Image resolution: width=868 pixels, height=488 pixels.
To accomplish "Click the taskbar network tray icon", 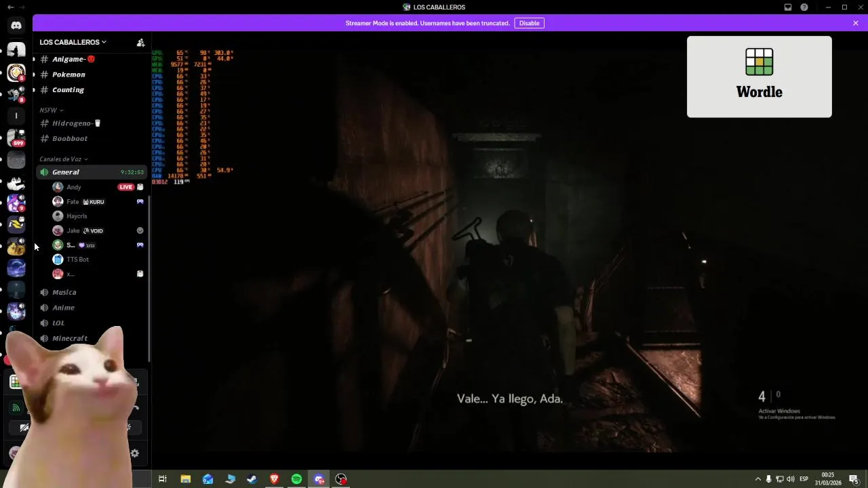I will point(779,479).
